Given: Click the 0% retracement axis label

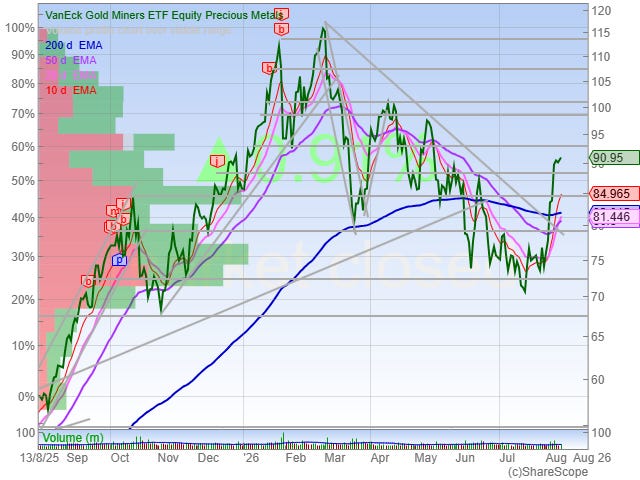Looking at the screenshot, I should click(x=26, y=397).
